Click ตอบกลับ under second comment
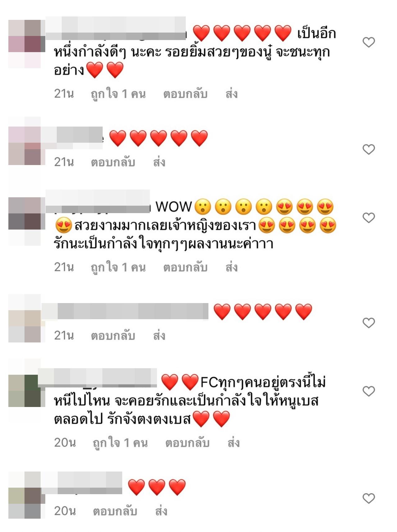 [113, 162]
